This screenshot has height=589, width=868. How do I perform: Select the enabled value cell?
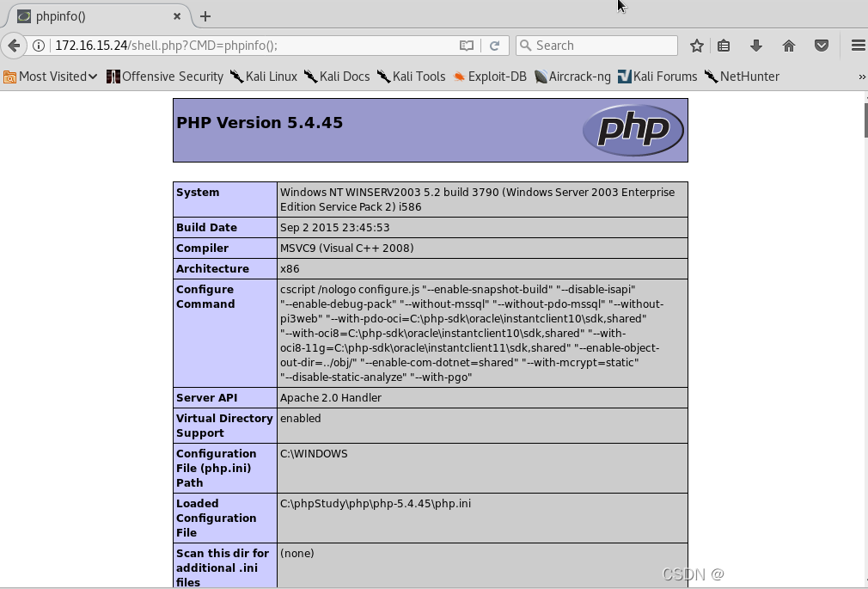point(482,426)
